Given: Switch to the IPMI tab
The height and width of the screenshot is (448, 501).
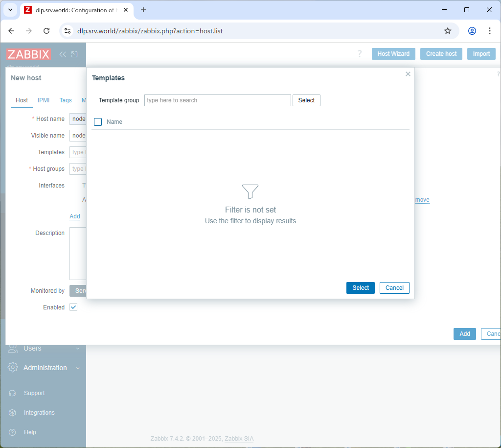Looking at the screenshot, I should click(44, 100).
